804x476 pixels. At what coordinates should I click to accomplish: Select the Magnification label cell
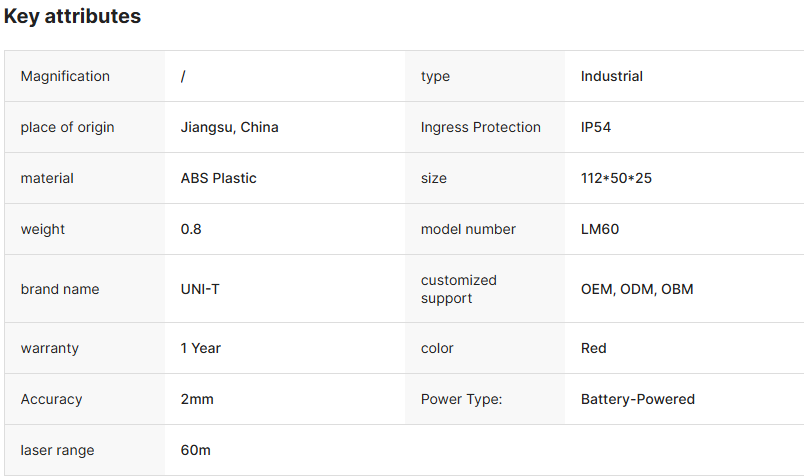tap(65, 76)
